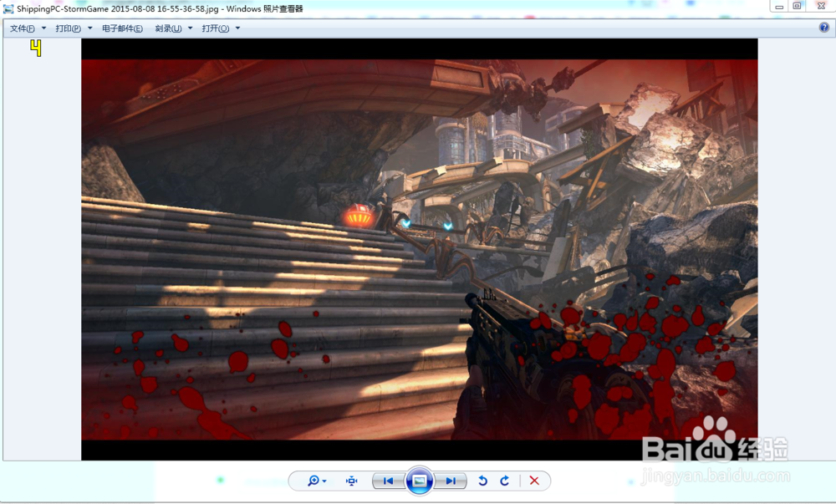Image resolution: width=836 pixels, height=504 pixels.
Task: Click the photo viewer app icon in title bar
Action: click(x=8, y=8)
